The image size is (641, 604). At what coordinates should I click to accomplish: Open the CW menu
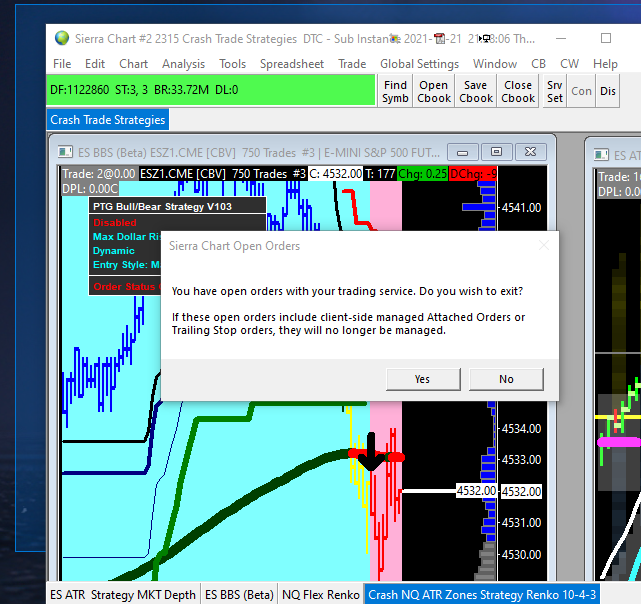coord(569,64)
